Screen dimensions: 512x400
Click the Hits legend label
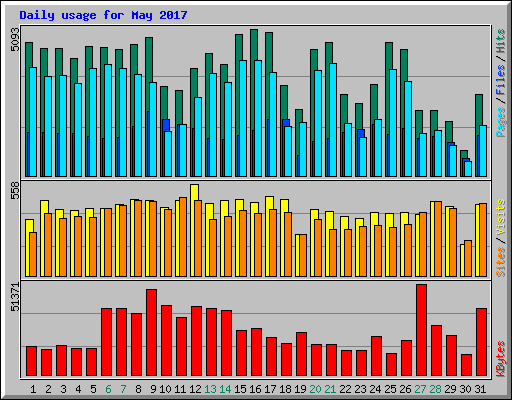tap(501, 41)
